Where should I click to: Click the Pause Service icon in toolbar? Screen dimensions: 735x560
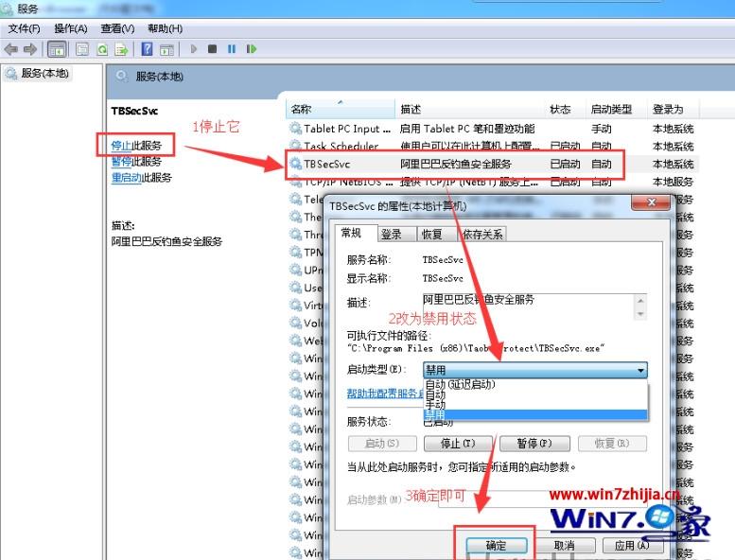(232, 49)
